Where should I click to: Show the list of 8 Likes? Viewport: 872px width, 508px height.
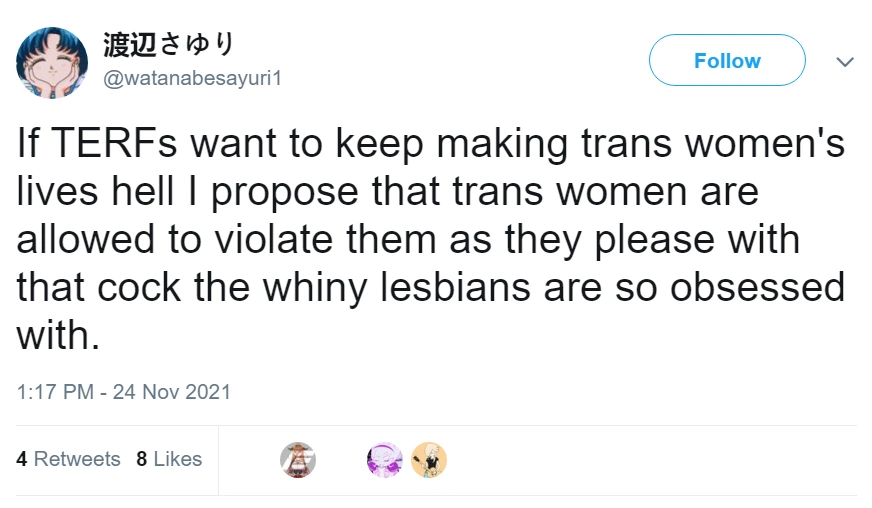pyautogui.click(x=169, y=459)
